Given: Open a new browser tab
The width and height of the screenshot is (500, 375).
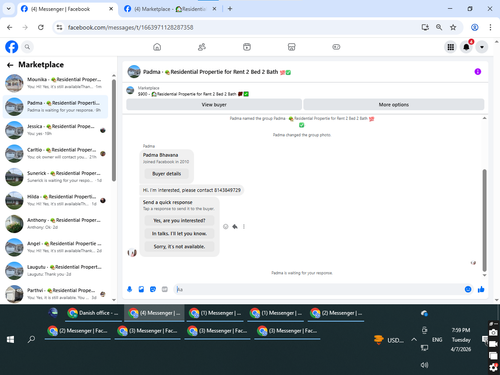Looking at the screenshot, I should (230, 9).
